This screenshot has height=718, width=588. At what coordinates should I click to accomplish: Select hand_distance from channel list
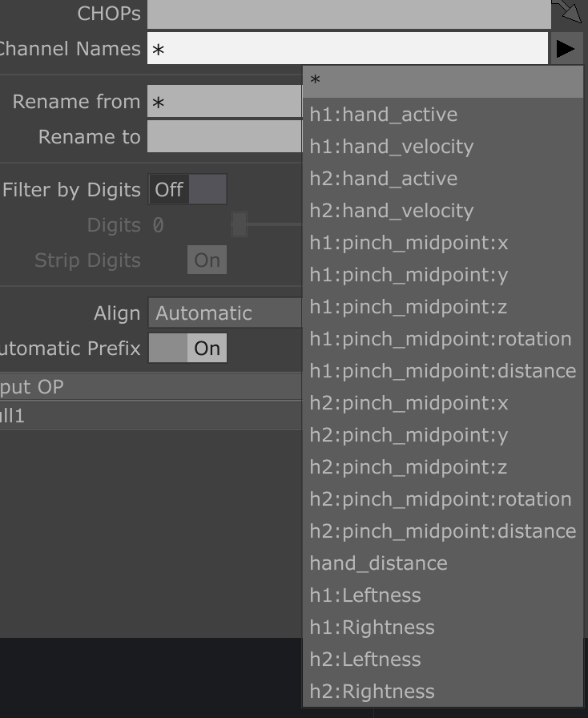378,563
